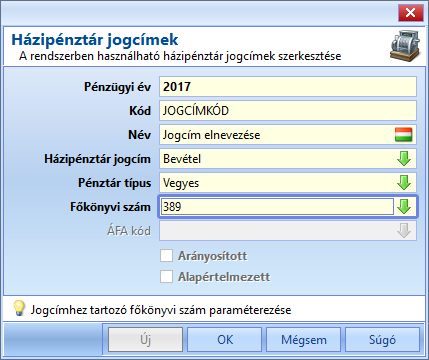Click the Vegyes value in Pénztár típus
The image size is (429, 360).
(181, 183)
